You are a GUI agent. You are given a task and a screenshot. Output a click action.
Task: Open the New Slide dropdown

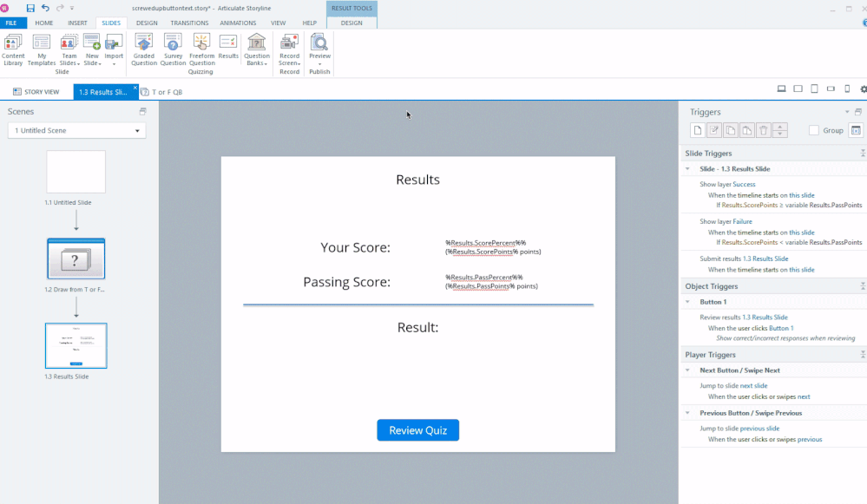[92, 49]
